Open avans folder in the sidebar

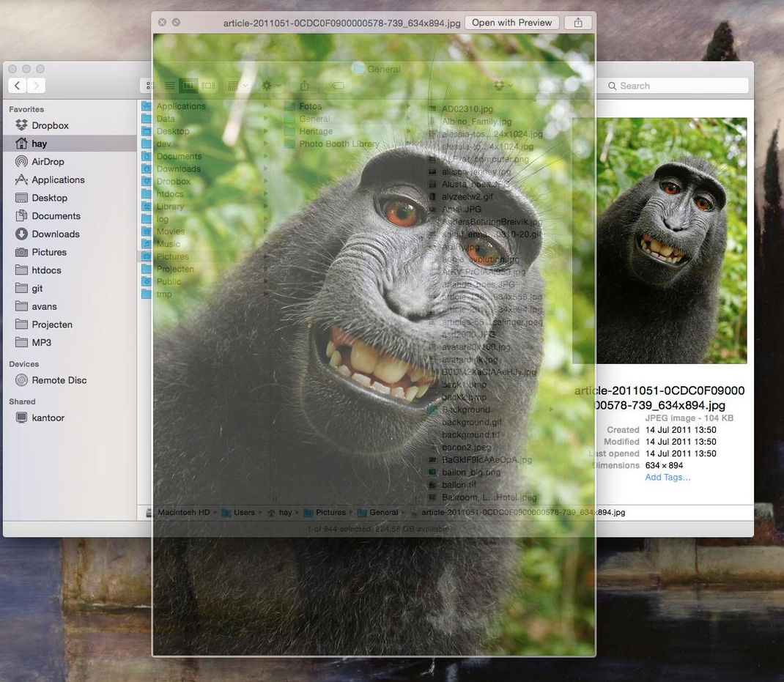(70, 306)
